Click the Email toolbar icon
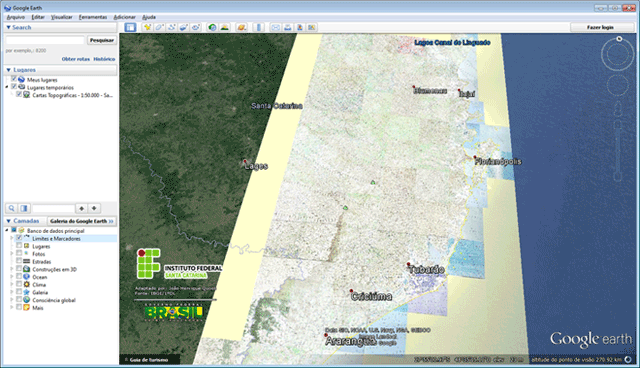 coord(276,27)
